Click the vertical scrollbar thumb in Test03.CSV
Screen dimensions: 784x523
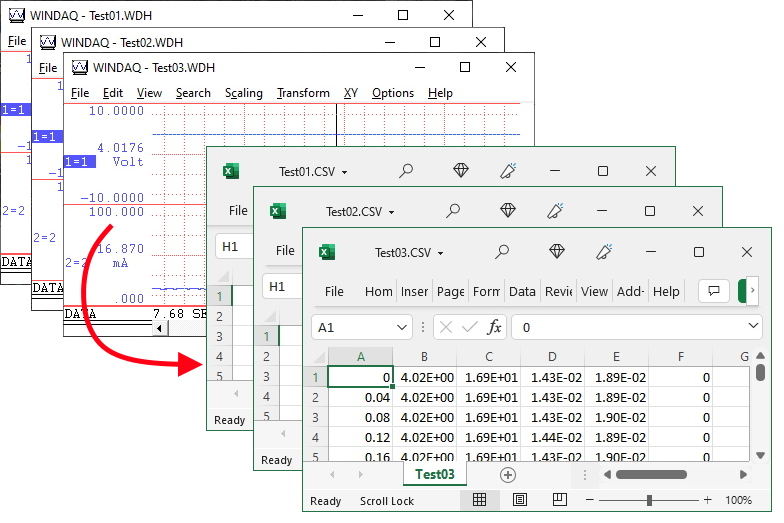click(x=760, y=372)
